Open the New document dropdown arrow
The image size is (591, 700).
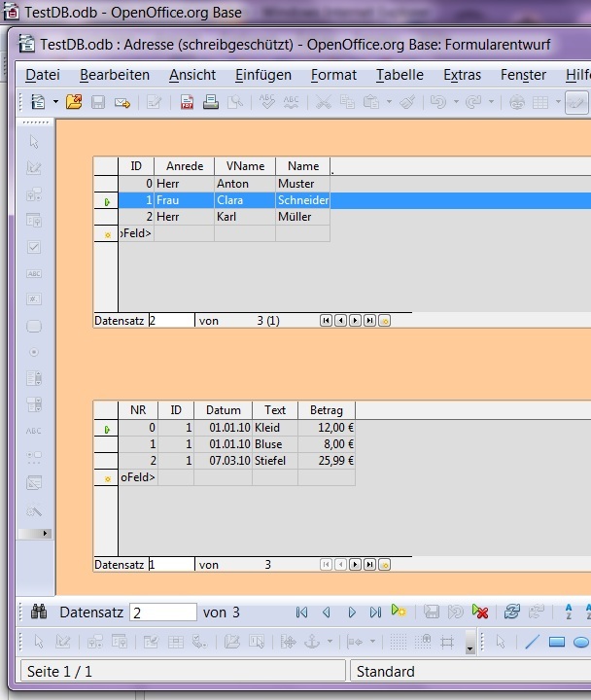coord(55,102)
